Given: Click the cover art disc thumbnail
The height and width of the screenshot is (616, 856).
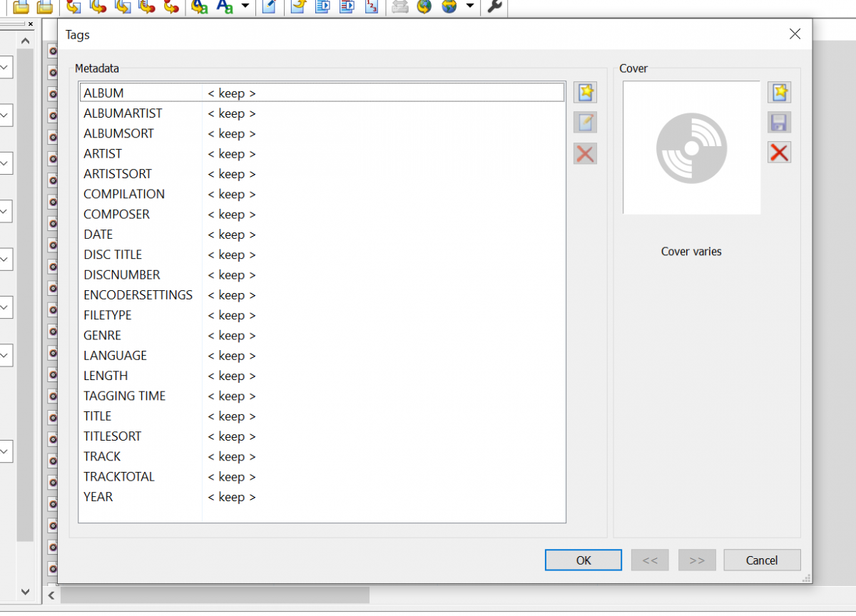Looking at the screenshot, I should pyautogui.click(x=691, y=148).
